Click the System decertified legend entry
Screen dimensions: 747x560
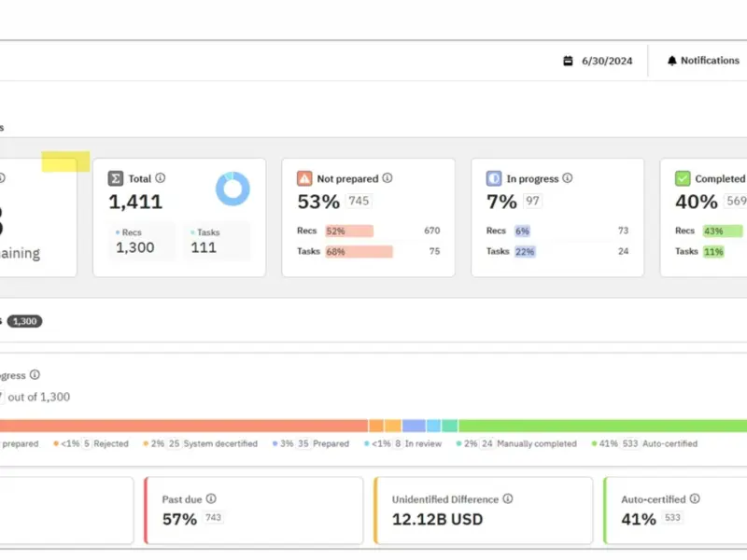tap(201, 444)
